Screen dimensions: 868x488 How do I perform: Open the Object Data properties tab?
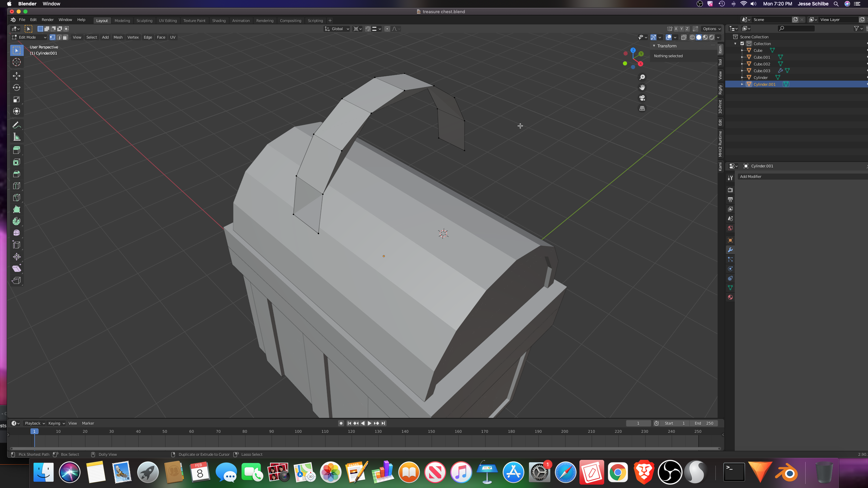tap(730, 288)
